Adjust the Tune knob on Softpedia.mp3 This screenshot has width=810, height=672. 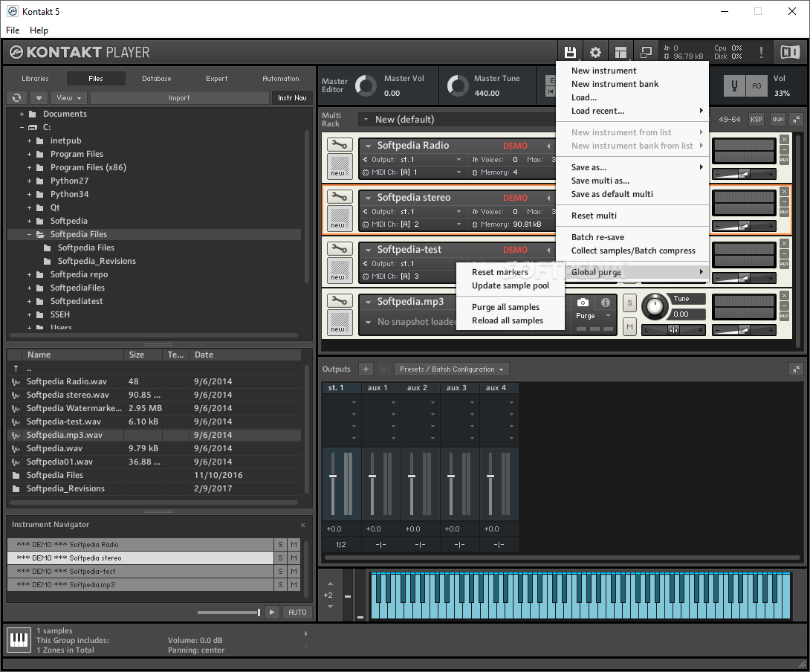pos(655,306)
